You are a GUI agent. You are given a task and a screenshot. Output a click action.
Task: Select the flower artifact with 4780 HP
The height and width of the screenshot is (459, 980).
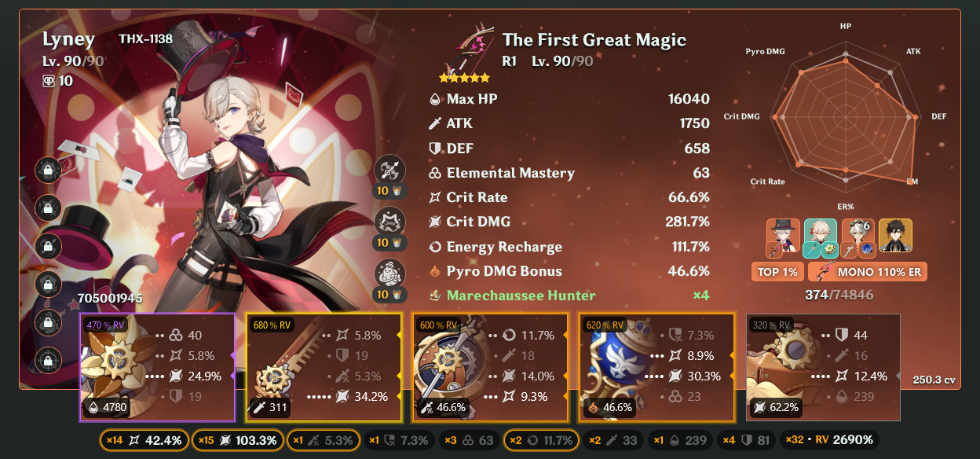pos(157,368)
